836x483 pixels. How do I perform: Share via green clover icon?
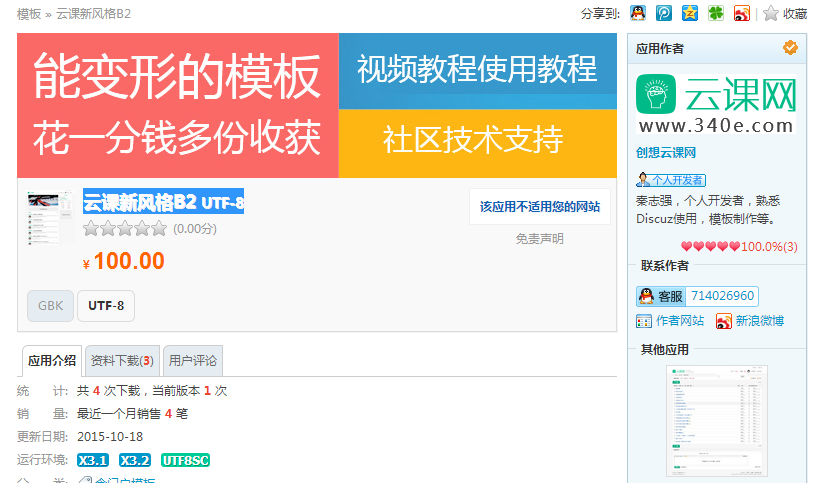(716, 13)
